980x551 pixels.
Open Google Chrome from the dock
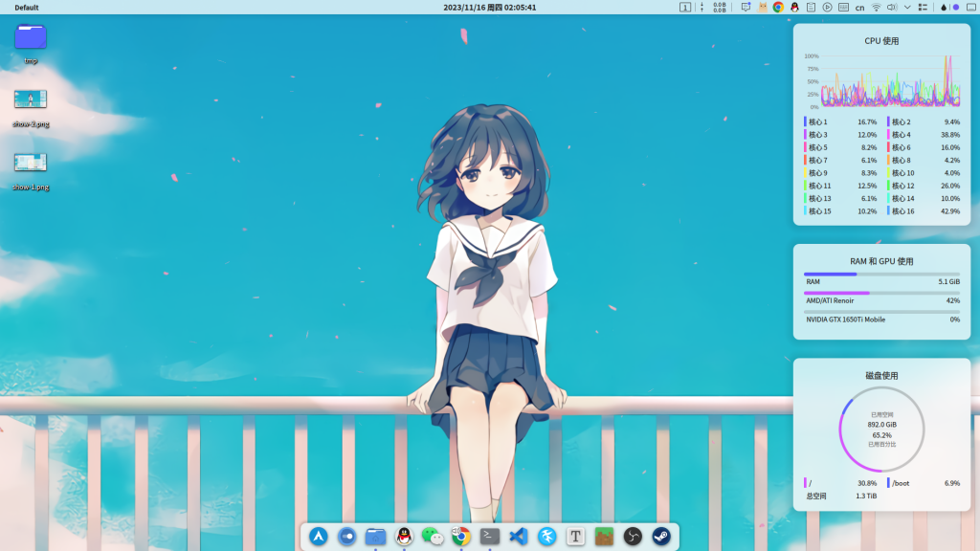click(x=461, y=536)
